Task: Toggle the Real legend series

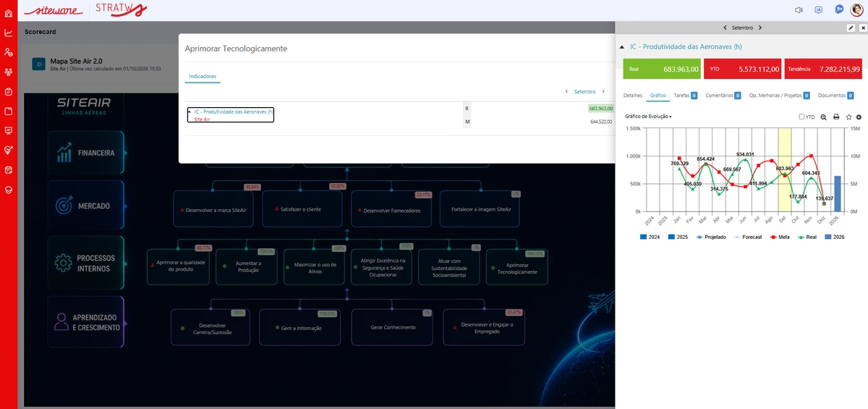Action: 808,237
